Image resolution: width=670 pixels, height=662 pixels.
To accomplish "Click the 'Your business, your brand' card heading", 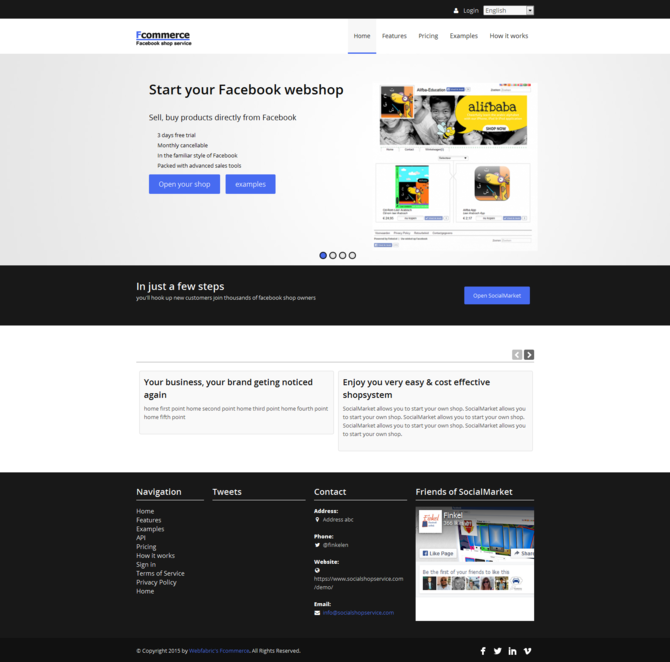I will (228, 388).
